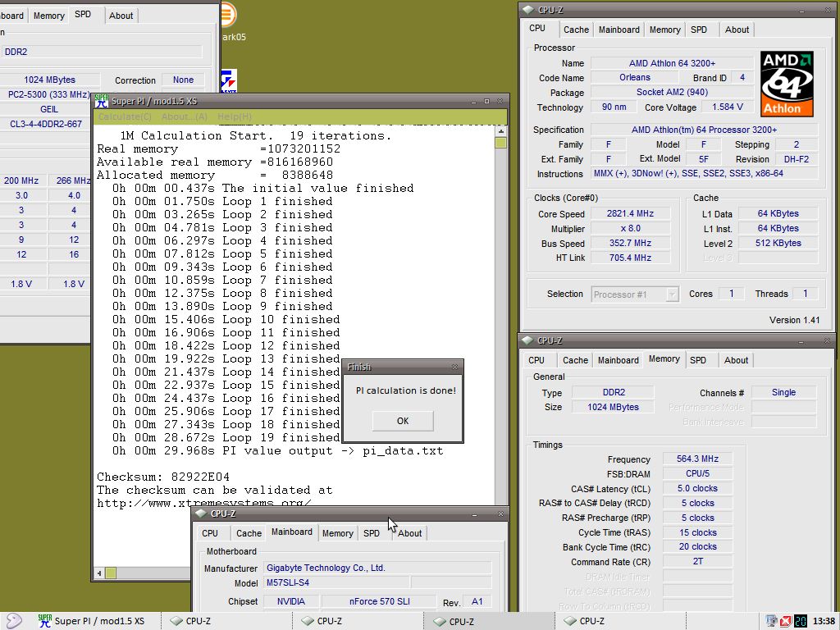Image resolution: width=840 pixels, height=630 pixels.
Task: Click the Memory CPU-Z window title icon
Action: click(527, 340)
